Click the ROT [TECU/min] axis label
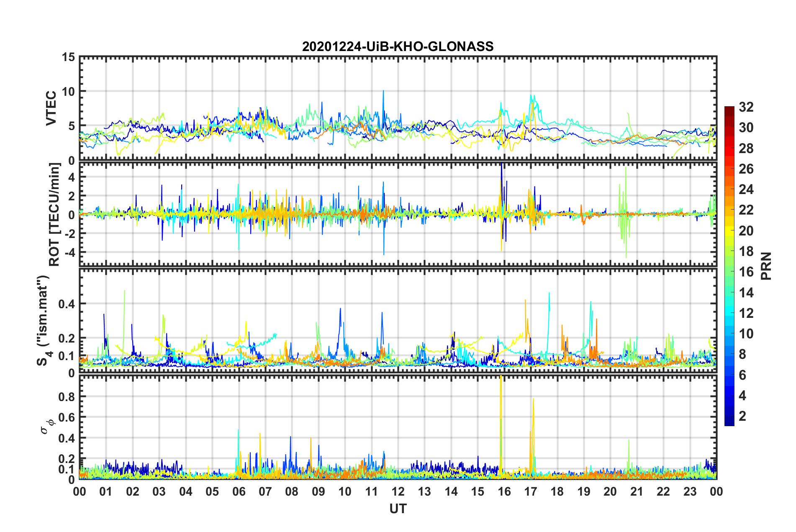Viewport: 796px width, 532px height. tap(54, 215)
